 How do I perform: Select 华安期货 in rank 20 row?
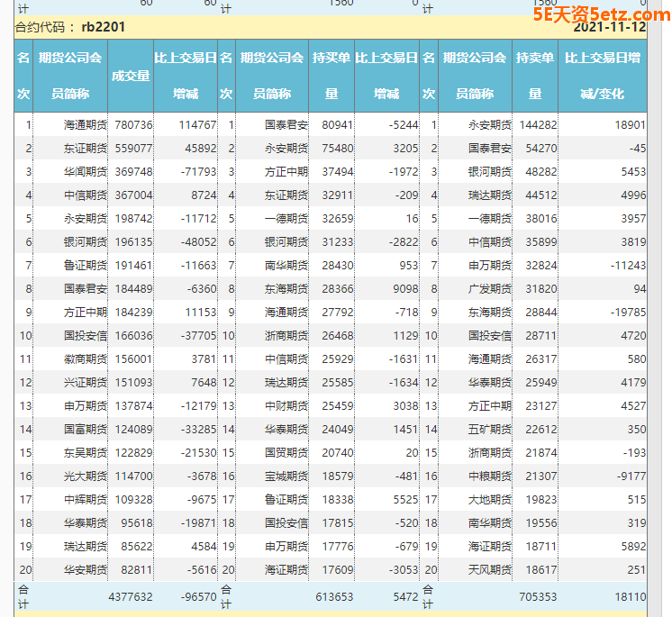pos(85,569)
